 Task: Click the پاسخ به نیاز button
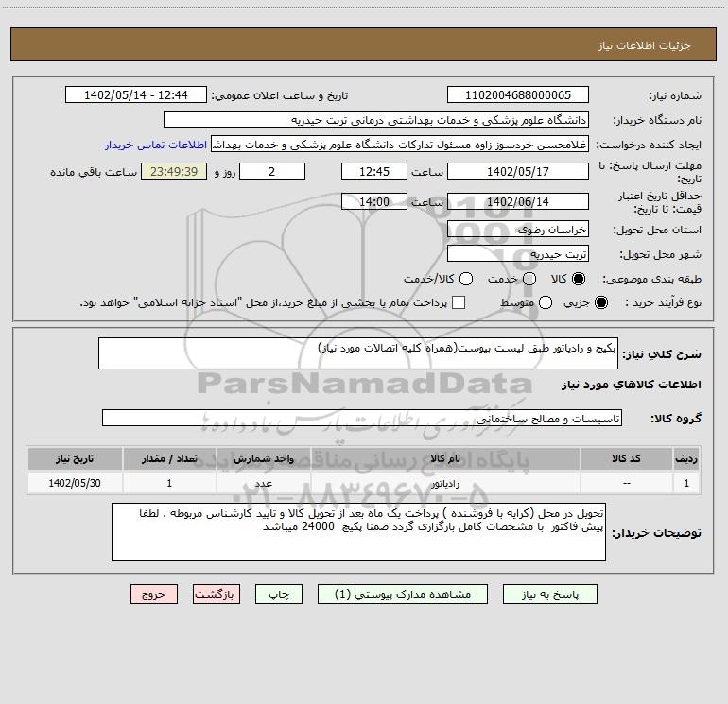(549, 594)
